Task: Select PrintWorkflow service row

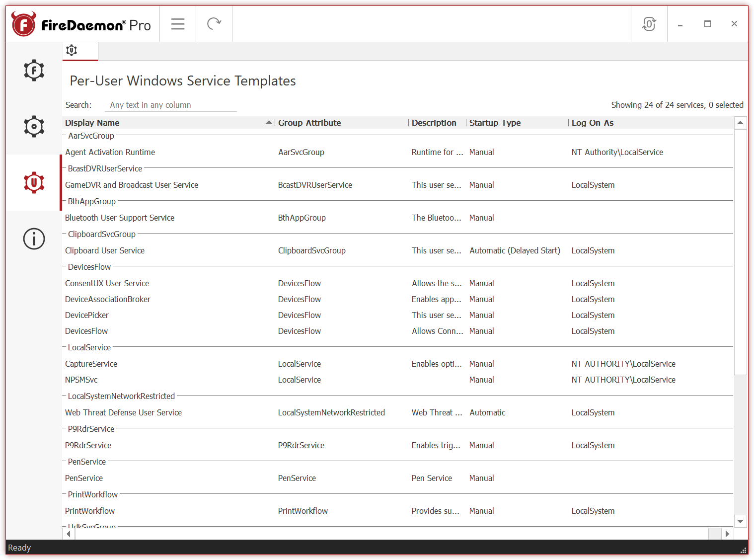Action: point(398,511)
